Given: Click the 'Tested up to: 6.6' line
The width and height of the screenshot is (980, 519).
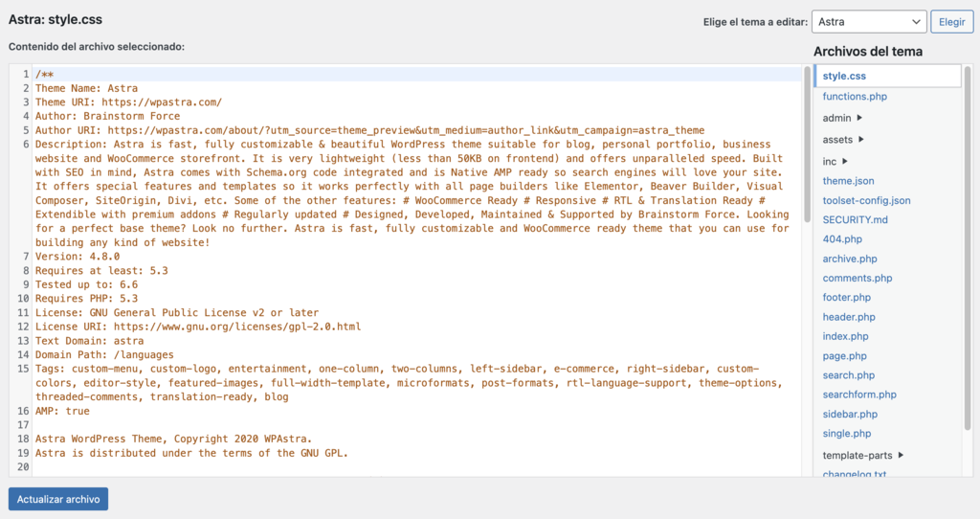Looking at the screenshot, I should (x=86, y=284).
